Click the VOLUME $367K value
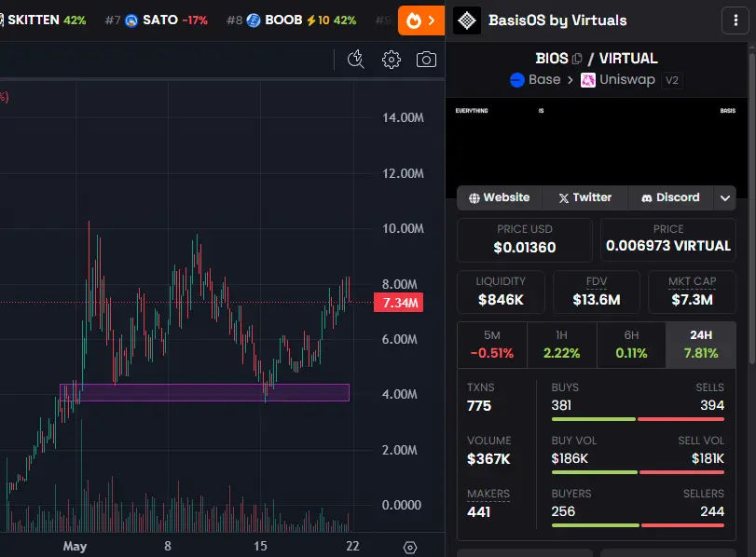 (488, 458)
